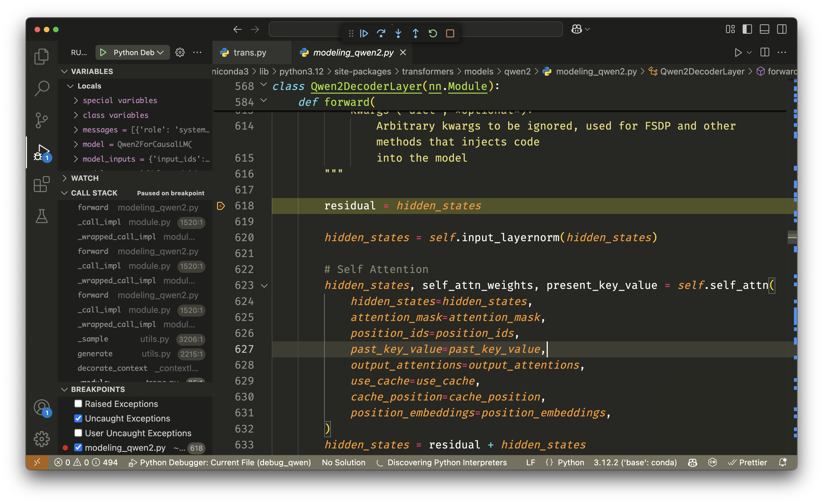This screenshot has width=823, height=504.
Task: Open the Search view in activity bar
Action: click(x=42, y=89)
